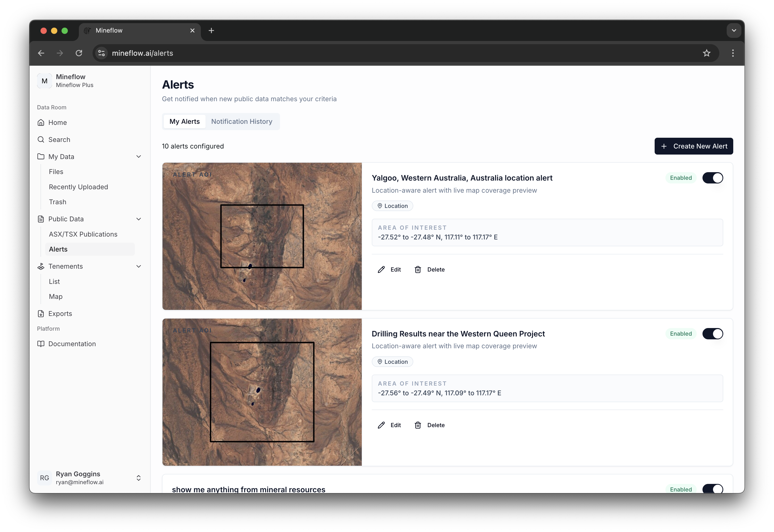Click the Home icon in the sidebar
This screenshot has width=774, height=532.
click(x=41, y=122)
